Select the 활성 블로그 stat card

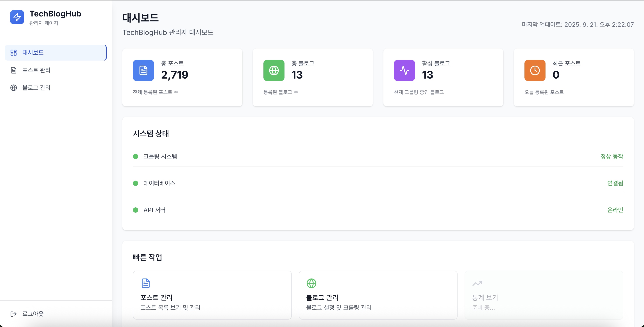[443, 77]
